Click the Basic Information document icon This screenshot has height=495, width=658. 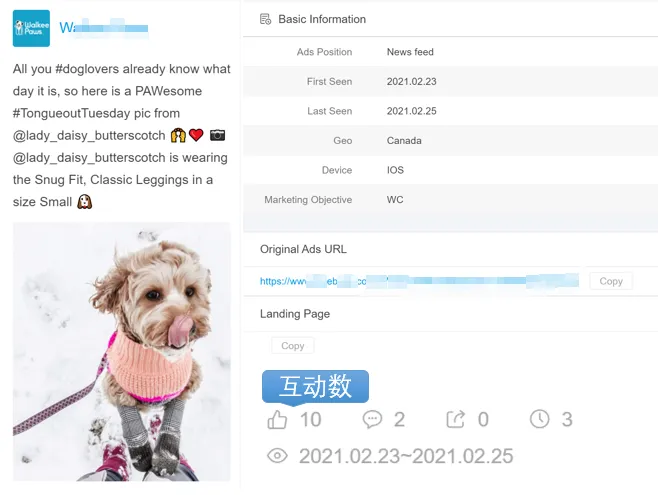pos(265,19)
